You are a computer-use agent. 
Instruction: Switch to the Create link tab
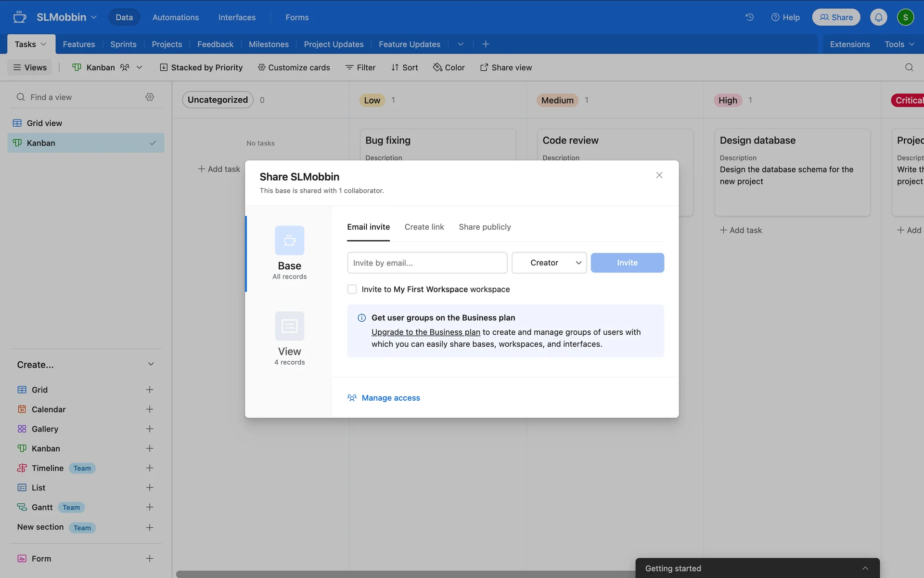(x=424, y=227)
